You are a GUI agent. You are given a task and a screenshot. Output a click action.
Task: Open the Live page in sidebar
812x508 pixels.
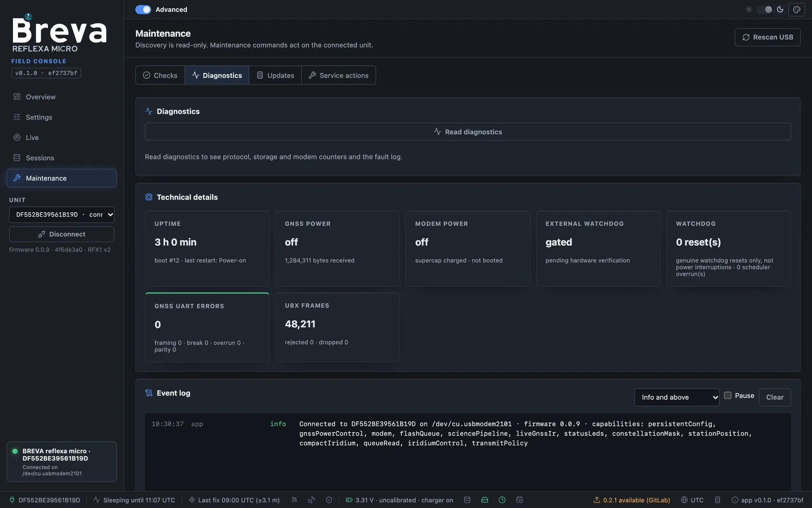tap(62, 137)
